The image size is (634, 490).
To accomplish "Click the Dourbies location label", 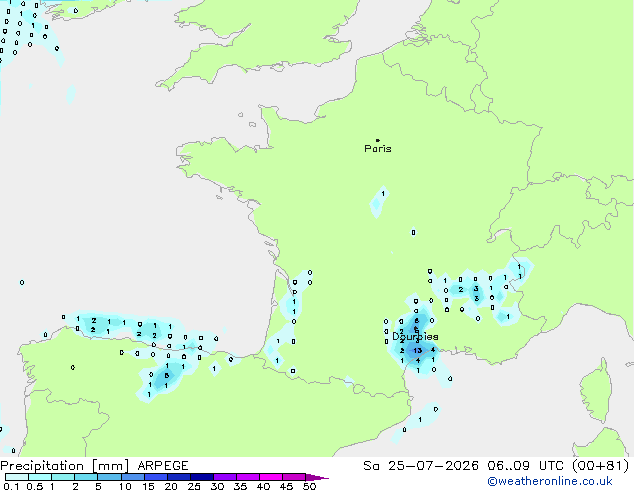I will tap(415, 336).
